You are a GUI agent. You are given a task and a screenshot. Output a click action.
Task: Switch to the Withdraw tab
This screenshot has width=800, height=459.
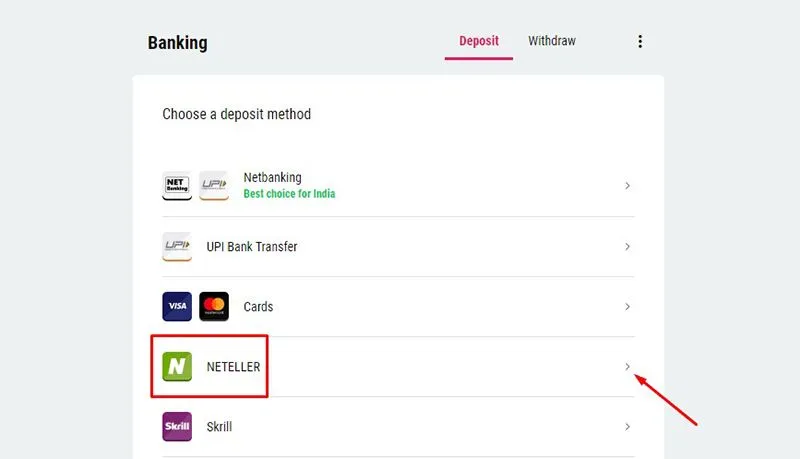[x=552, y=41]
